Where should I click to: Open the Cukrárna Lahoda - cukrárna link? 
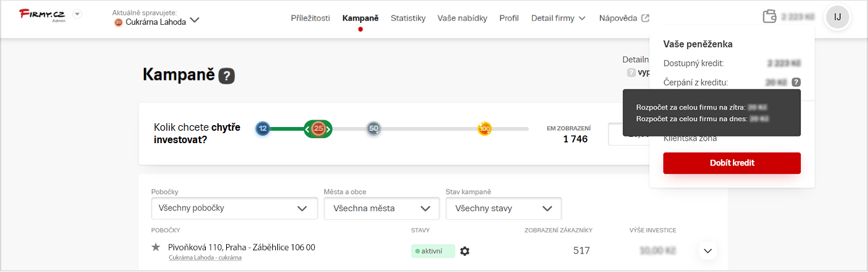(x=205, y=258)
